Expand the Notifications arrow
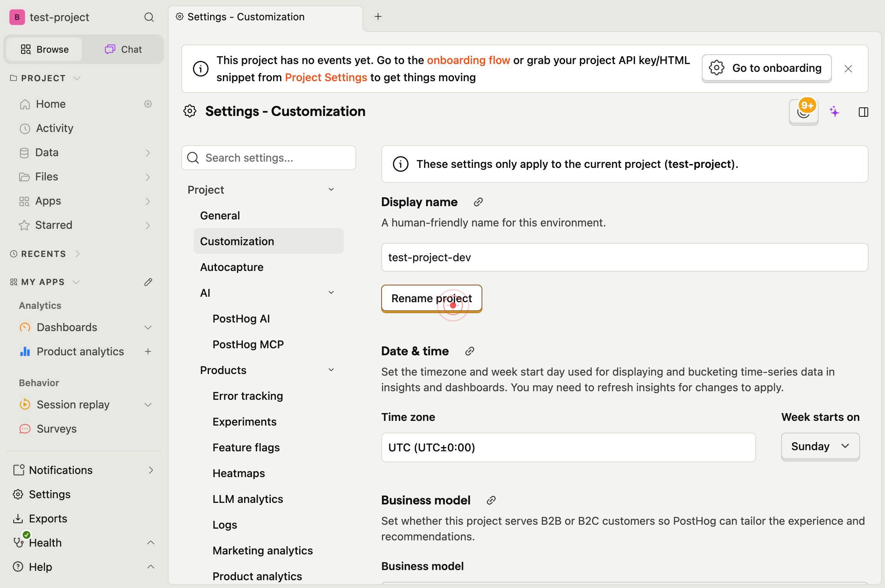The width and height of the screenshot is (885, 588). pyautogui.click(x=151, y=470)
